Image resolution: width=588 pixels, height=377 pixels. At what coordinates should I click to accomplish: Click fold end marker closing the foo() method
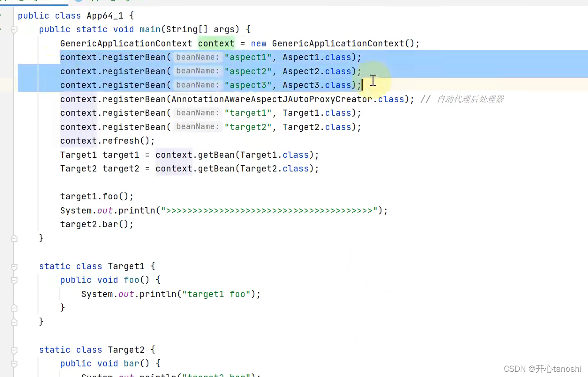pyautogui.click(x=14, y=308)
